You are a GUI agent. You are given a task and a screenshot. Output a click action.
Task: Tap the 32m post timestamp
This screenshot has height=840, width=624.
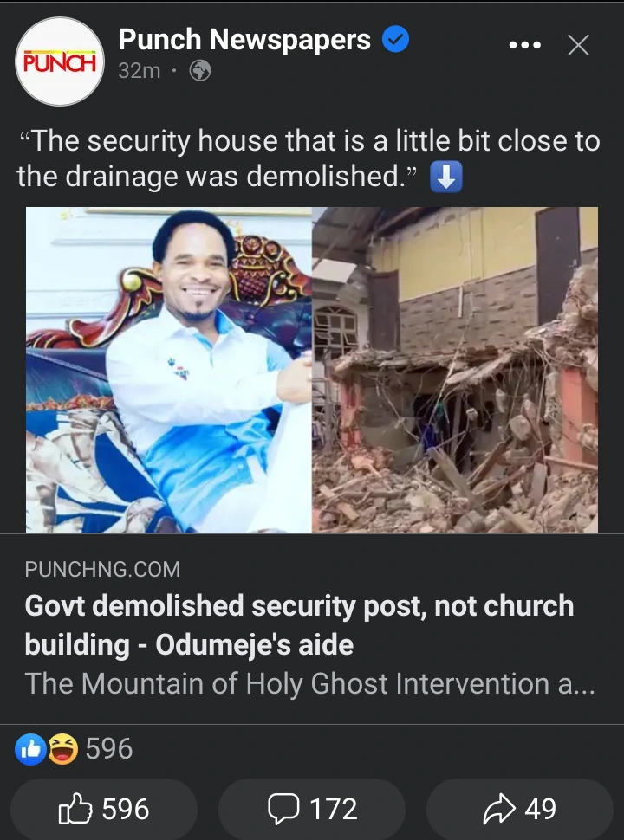[x=140, y=71]
